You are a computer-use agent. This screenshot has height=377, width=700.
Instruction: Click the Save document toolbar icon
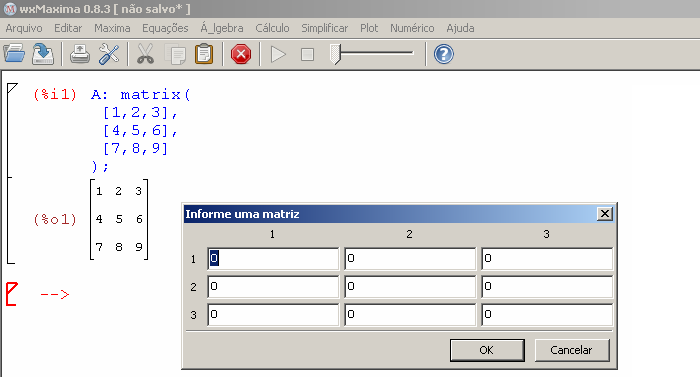tap(43, 54)
